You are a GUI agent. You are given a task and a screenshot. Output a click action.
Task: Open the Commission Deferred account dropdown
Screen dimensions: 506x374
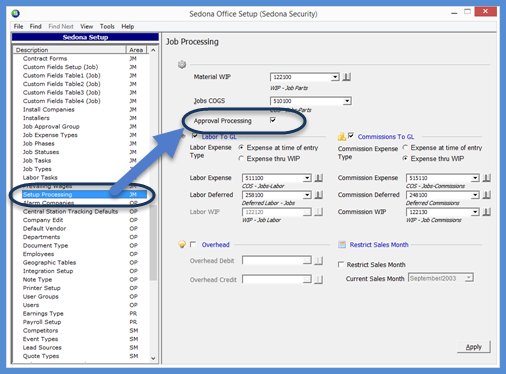pyautogui.click(x=475, y=195)
